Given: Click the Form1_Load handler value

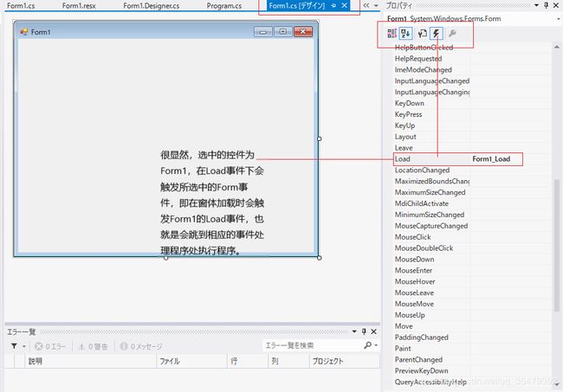Looking at the screenshot, I should pyautogui.click(x=491, y=159).
